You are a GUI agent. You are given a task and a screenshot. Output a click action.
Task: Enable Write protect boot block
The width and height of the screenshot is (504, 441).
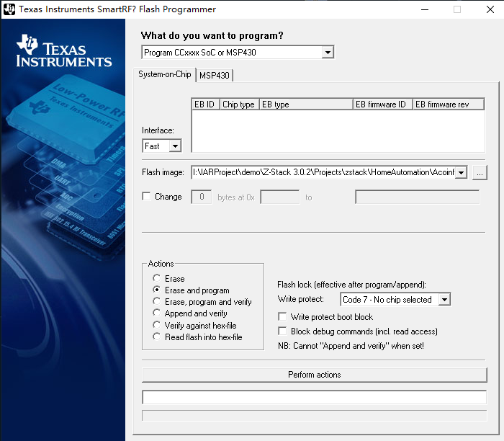[x=283, y=317]
